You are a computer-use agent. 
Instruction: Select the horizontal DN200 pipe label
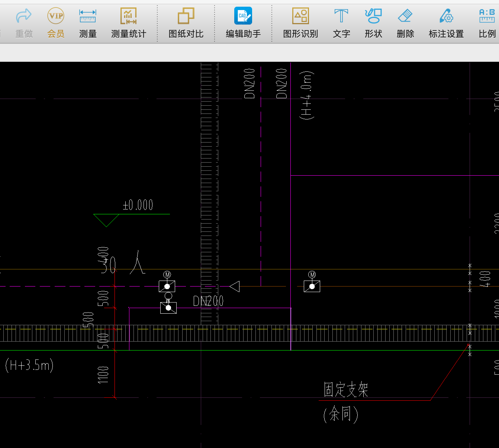point(208,301)
